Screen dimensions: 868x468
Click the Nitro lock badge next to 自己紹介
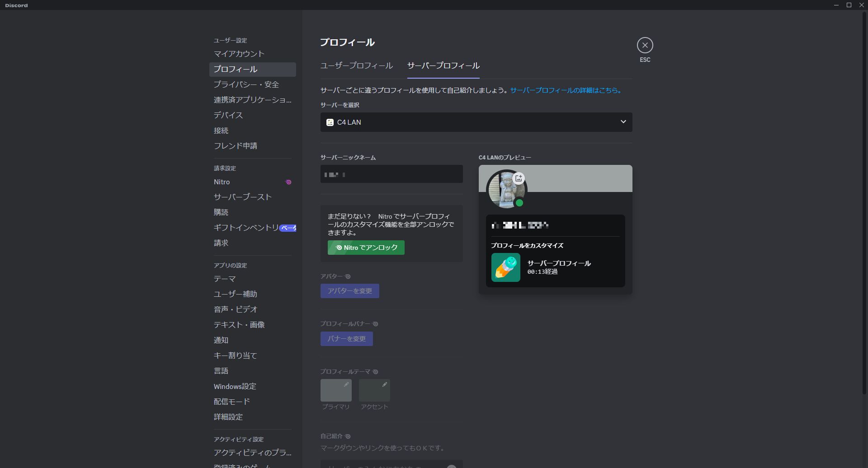coord(347,436)
